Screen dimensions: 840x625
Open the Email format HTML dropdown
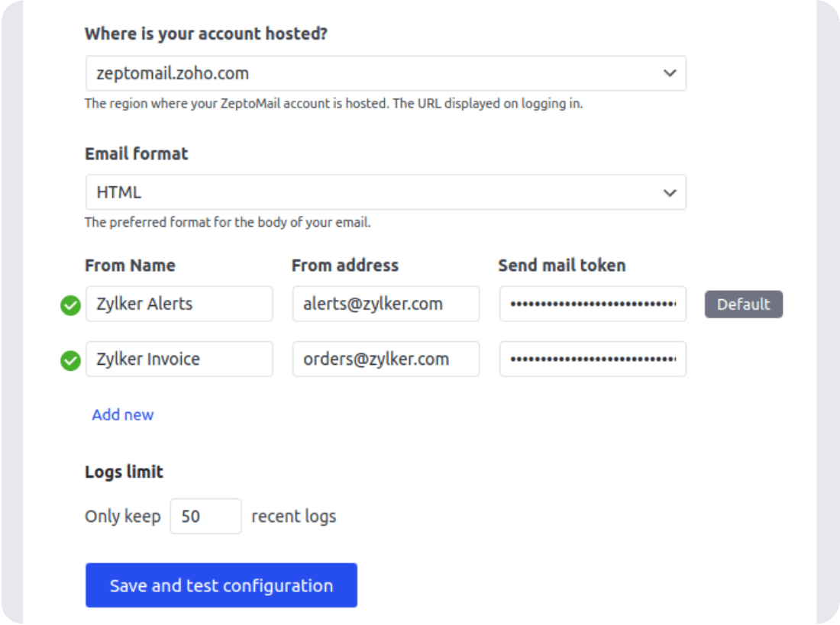[386, 192]
